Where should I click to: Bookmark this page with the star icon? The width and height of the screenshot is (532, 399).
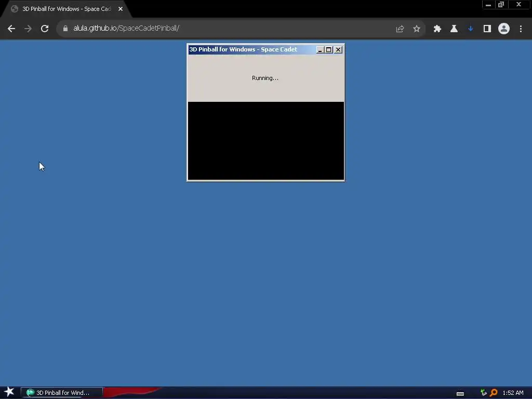coord(417,29)
